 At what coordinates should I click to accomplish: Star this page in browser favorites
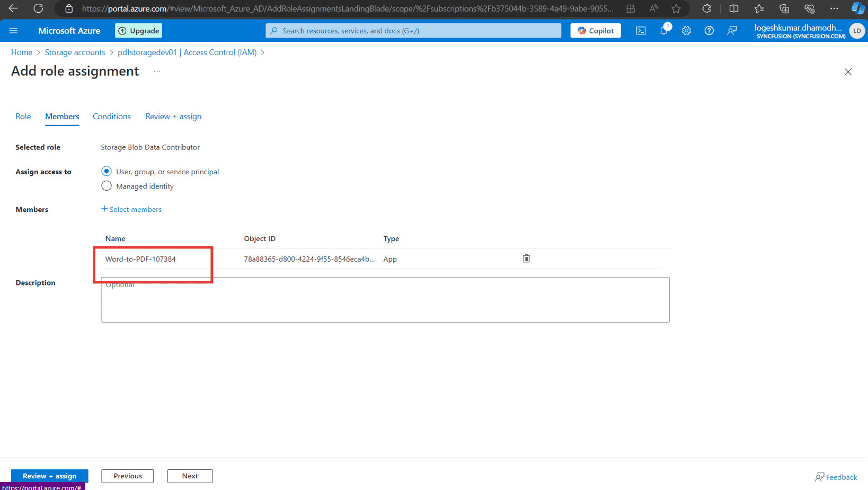[x=676, y=8]
